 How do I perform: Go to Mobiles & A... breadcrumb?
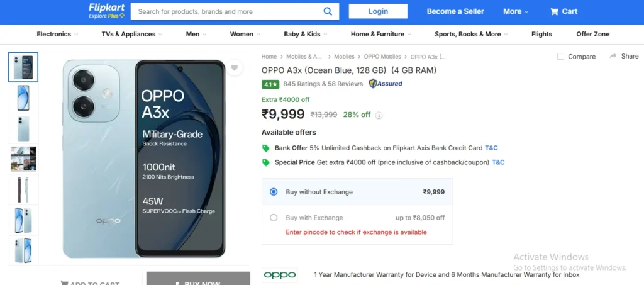point(304,57)
